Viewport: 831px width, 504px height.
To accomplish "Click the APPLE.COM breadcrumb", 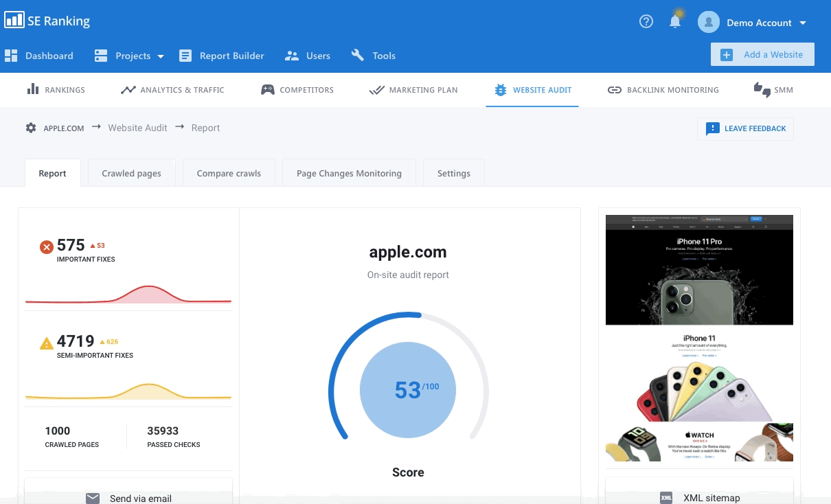I will [64, 128].
